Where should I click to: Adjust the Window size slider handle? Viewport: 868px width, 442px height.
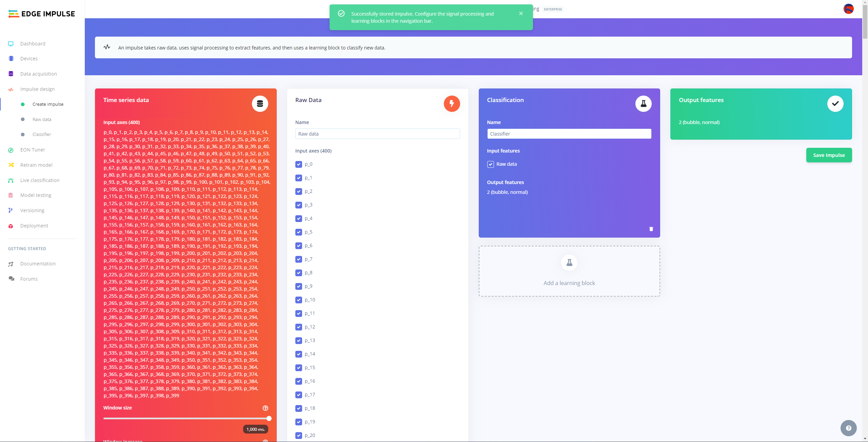[269, 418]
